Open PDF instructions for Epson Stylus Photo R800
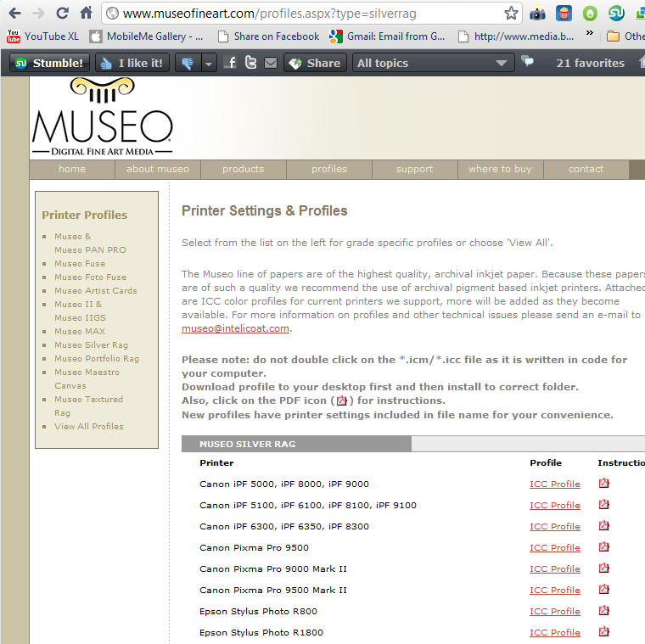Screen dimensions: 645x644 coord(604,610)
